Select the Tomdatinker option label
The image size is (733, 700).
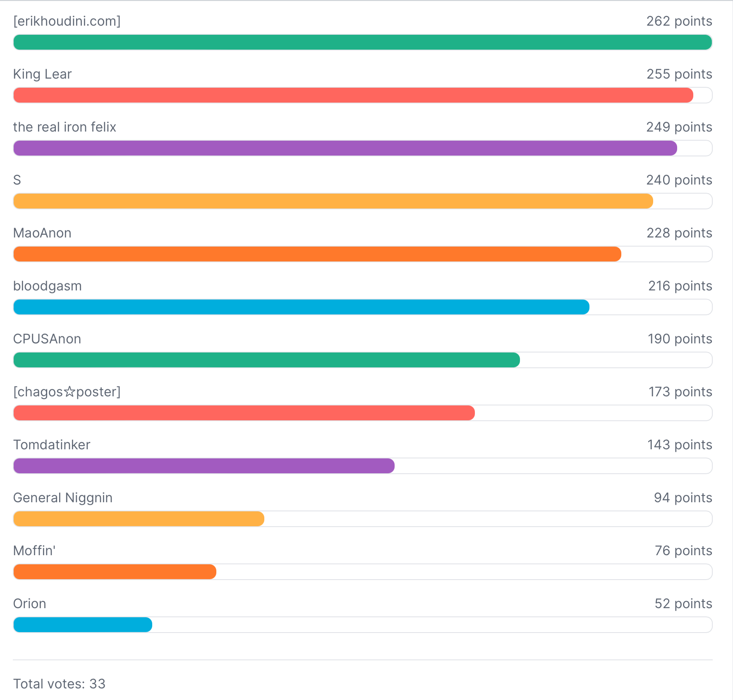pos(52,445)
